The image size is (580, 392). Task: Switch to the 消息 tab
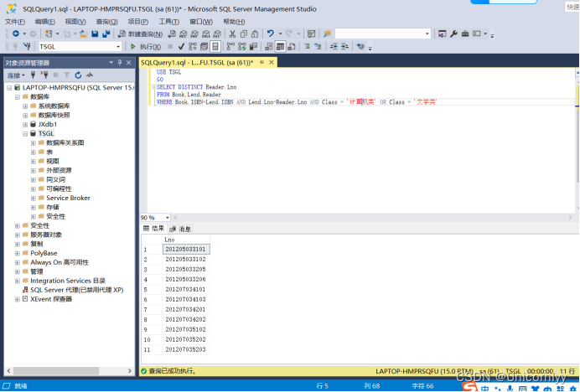(x=179, y=229)
